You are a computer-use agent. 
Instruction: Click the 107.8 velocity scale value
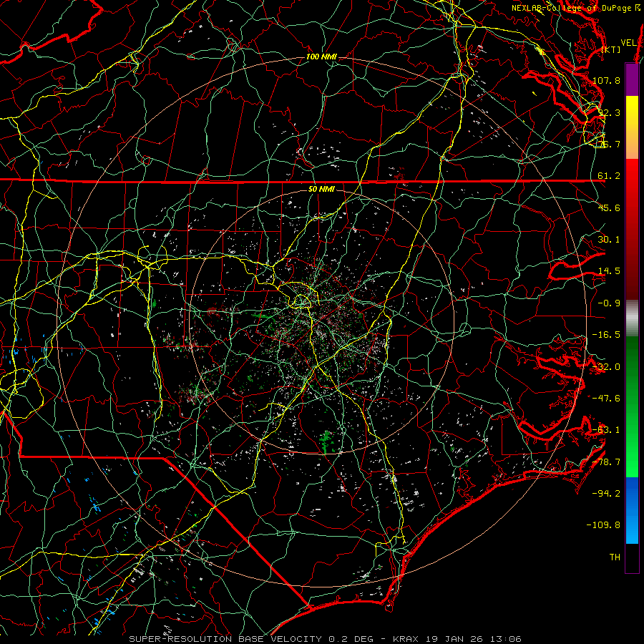click(x=607, y=80)
